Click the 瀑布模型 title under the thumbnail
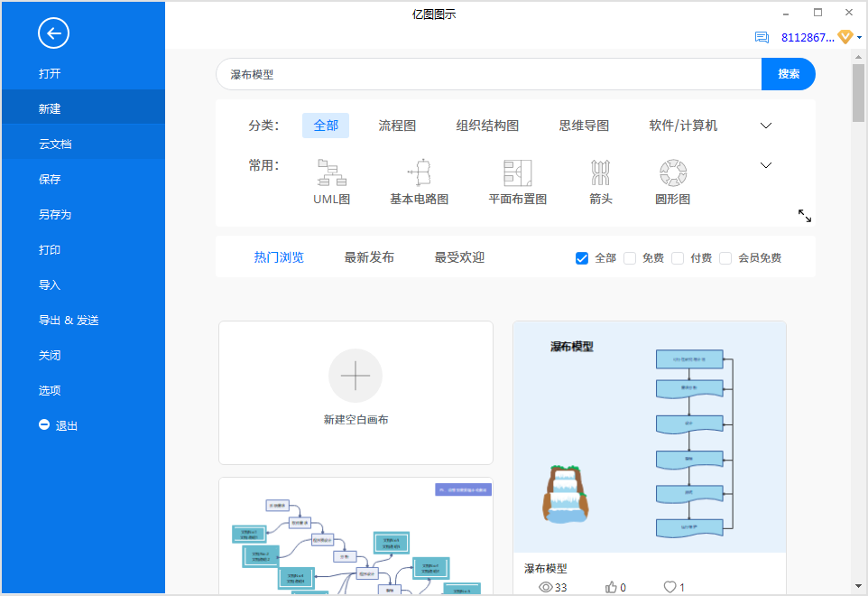Image resolution: width=868 pixels, height=596 pixels. [x=545, y=568]
